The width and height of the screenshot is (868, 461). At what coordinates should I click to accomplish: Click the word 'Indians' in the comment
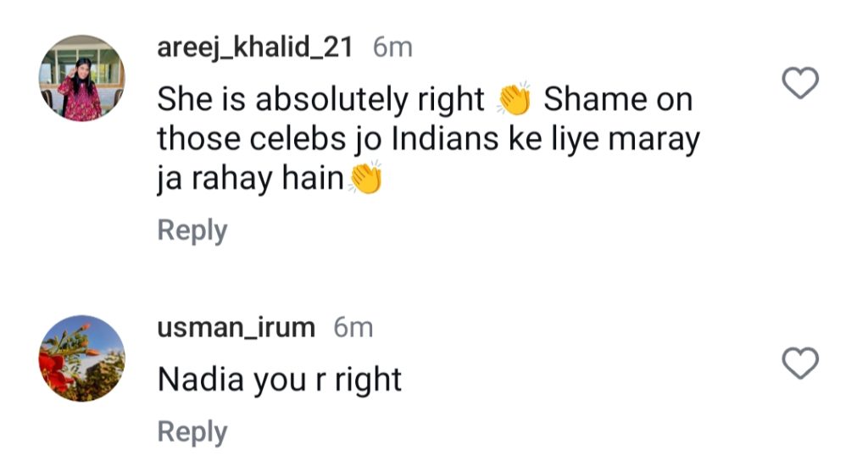point(445,139)
